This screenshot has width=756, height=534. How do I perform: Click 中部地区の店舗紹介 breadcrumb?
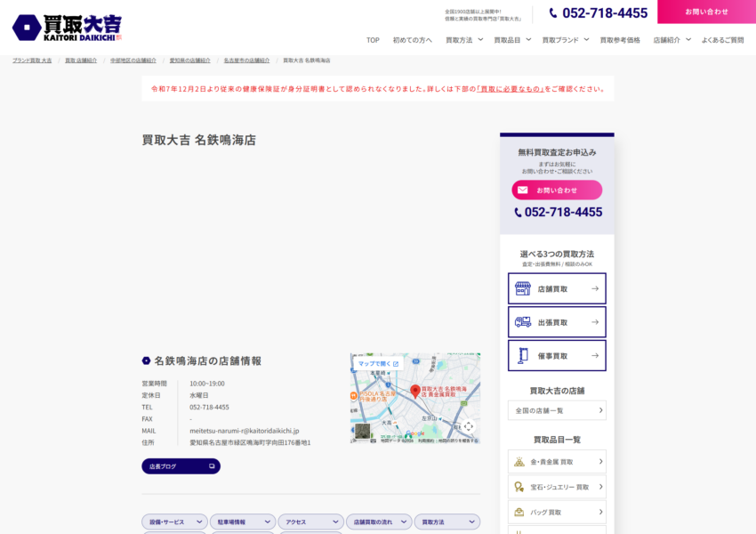click(x=133, y=61)
